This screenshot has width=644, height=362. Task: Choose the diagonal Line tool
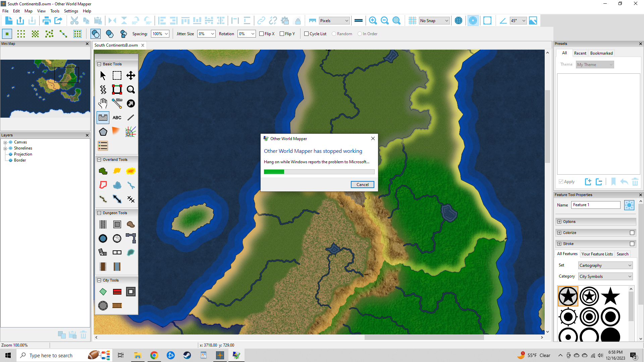click(x=131, y=118)
